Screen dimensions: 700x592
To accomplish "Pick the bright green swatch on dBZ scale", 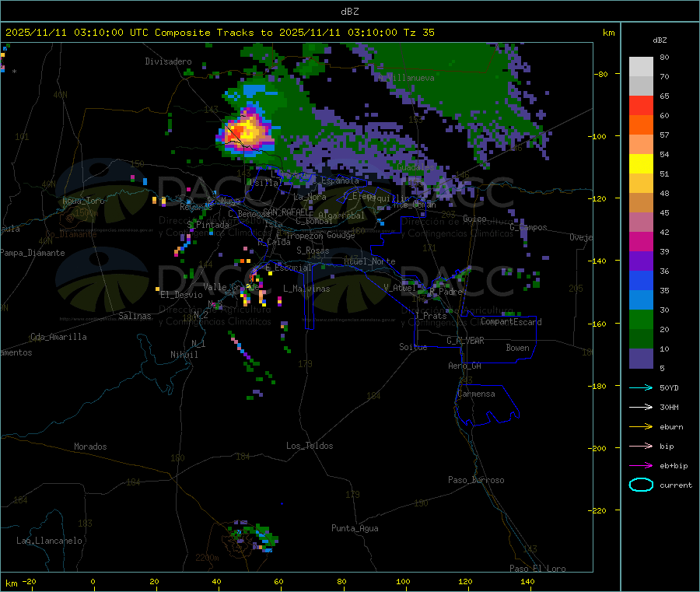I will click(x=641, y=319).
